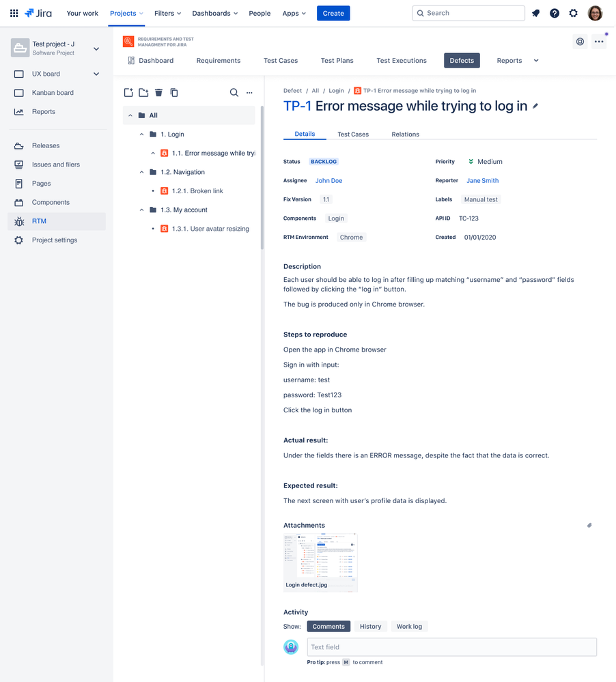The width and height of the screenshot is (616, 682).
Task: Delete selected item using the trash icon
Action: (x=159, y=92)
